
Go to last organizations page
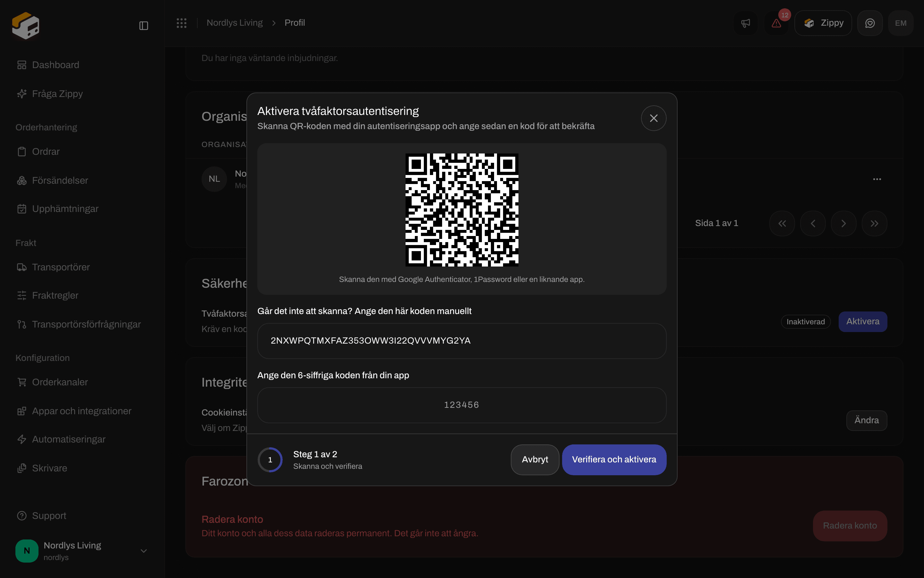[874, 223]
